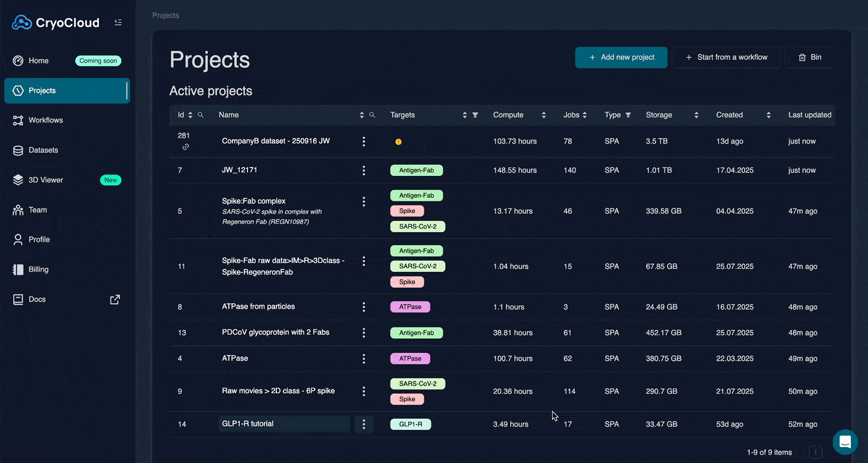Image resolution: width=868 pixels, height=463 pixels.
Task: Click the link icon under project 281
Action: coord(186,147)
